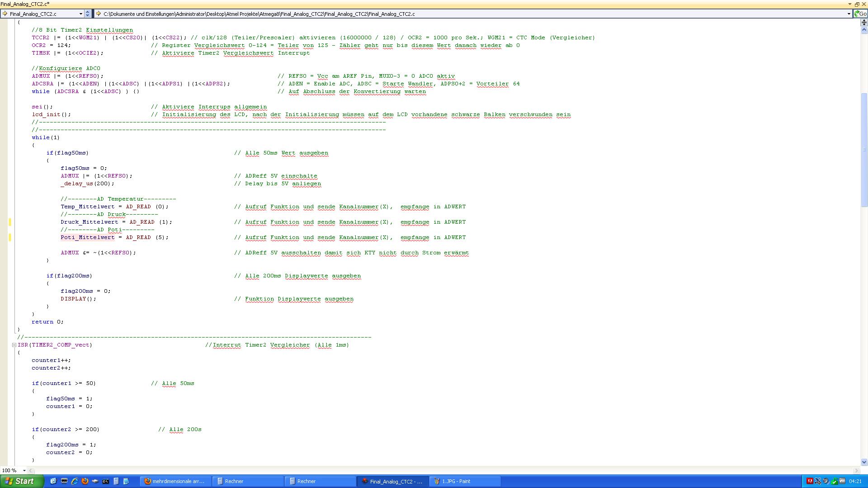Viewport: 868px width, 488px height.
Task: Click the vertical scrollbar down arrow
Action: coord(864,462)
